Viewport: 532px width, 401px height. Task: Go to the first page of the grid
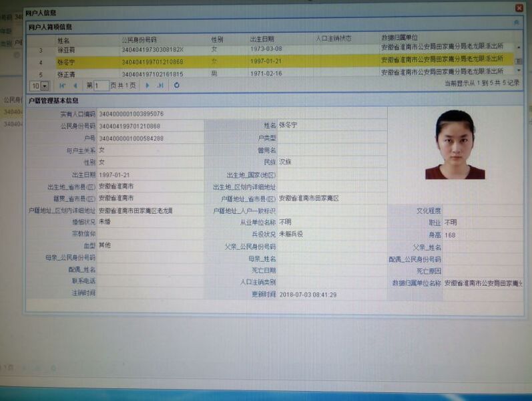tap(62, 86)
